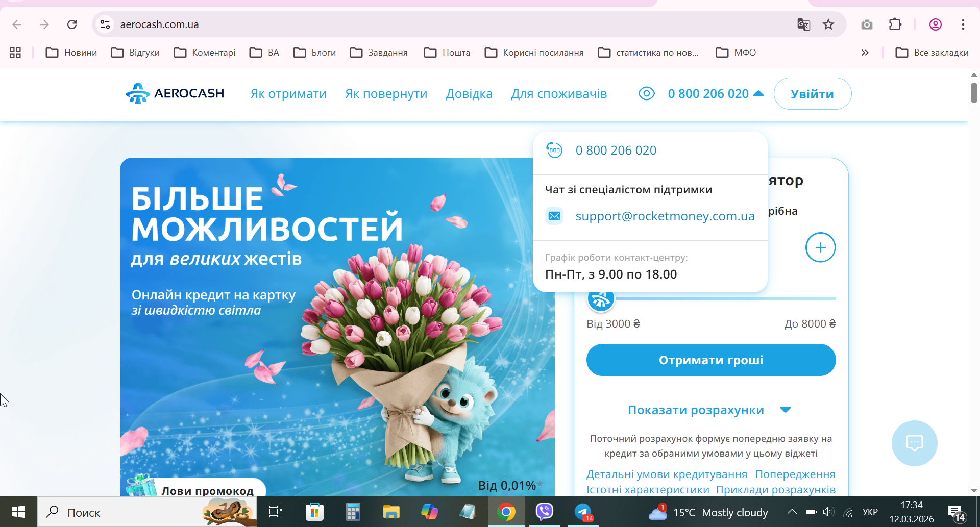Click the Увійти login button
Screen dimensions: 980x527
click(813, 94)
